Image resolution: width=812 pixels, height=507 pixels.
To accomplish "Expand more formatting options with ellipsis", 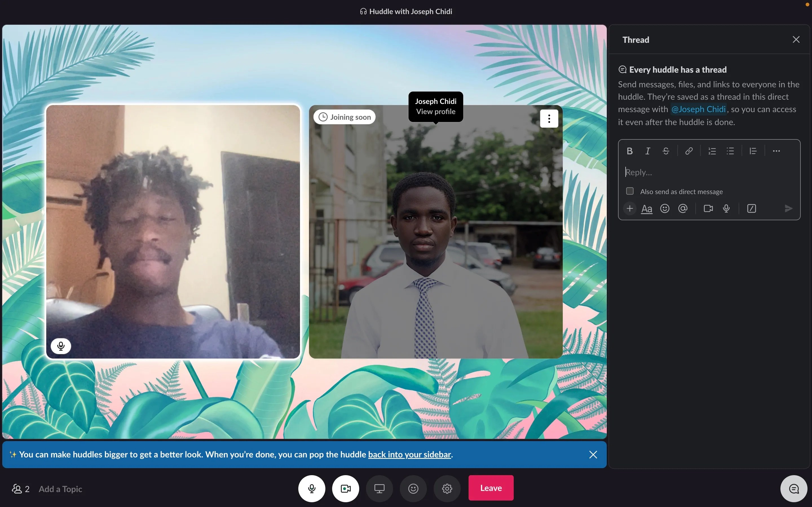I will [x=776, y=151].
